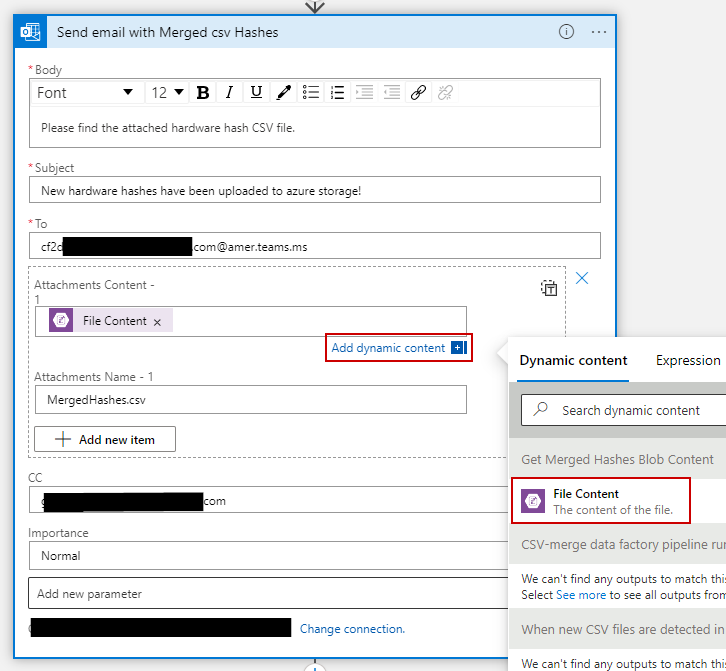Insert a numbered list

pos(337,93)
